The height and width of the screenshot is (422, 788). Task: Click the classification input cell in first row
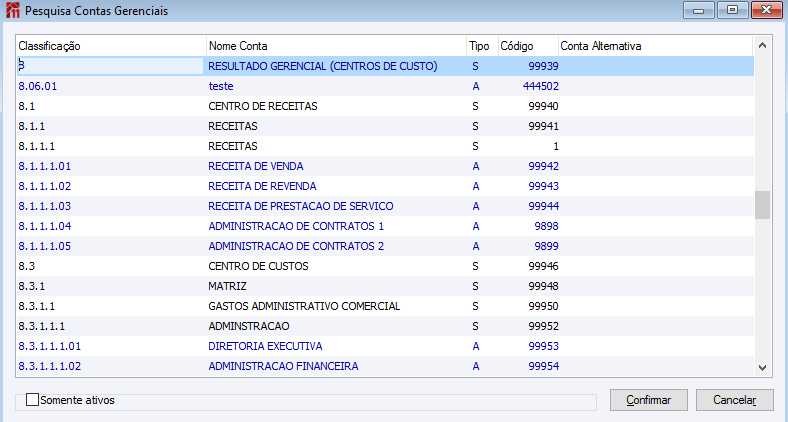tap(110, 66)
